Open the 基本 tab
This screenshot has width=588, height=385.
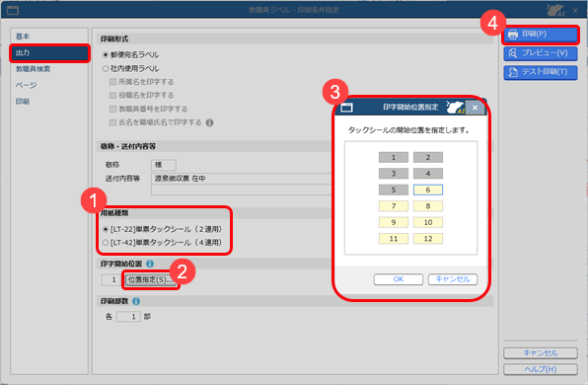pyautogui.click(x=49, y=37)
